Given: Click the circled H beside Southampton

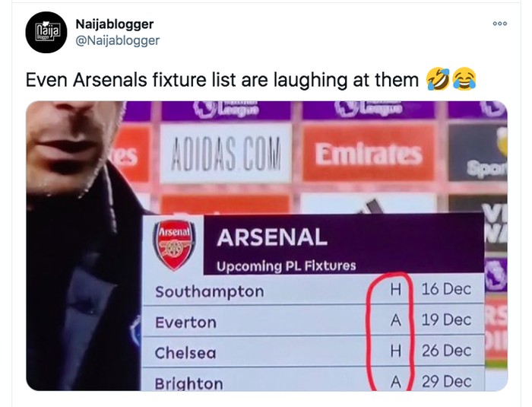Looking at the screenshot, I should click(x=395, y=290).
